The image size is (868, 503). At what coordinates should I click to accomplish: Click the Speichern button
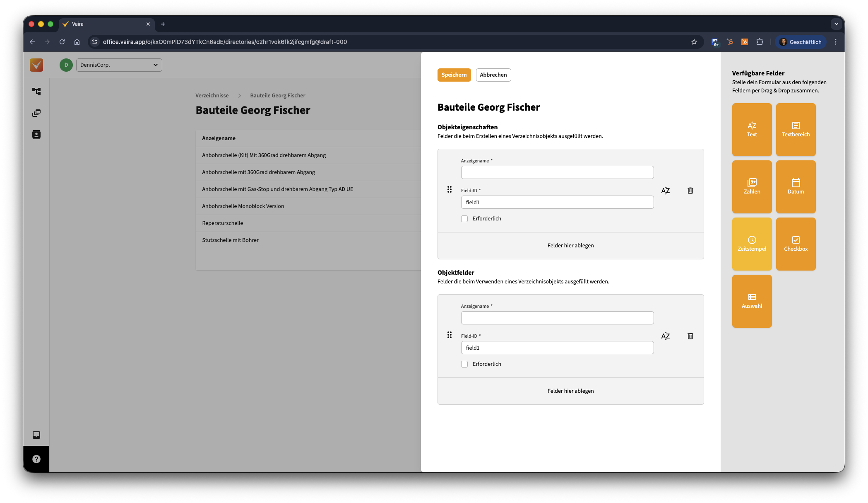click(454, 75)
